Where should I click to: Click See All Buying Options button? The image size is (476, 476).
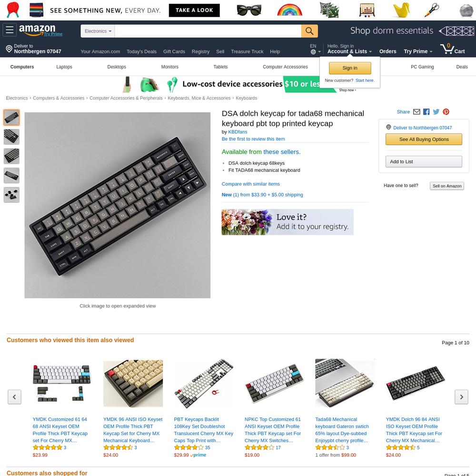point(424,139)
